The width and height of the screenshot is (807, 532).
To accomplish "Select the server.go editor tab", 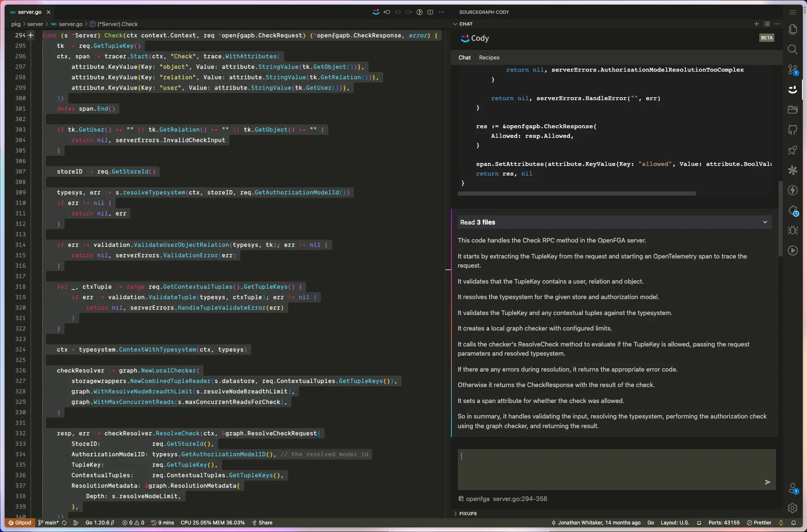I will click(x=29, y=12).
